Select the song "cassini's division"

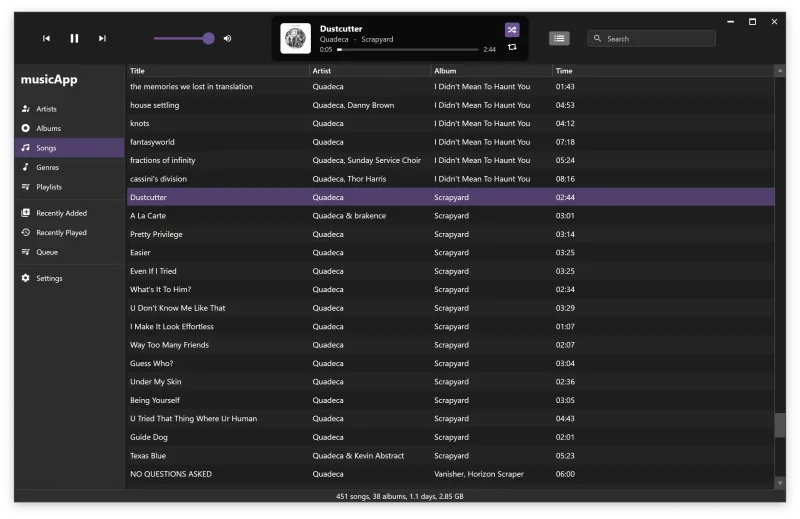(451, 179)
